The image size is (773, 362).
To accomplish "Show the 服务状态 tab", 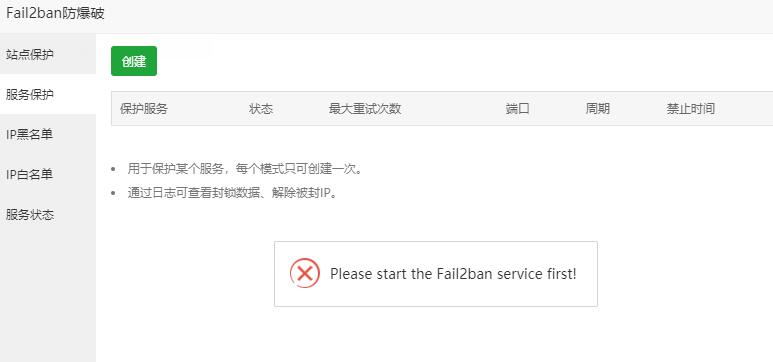I will tap(48, 215).
